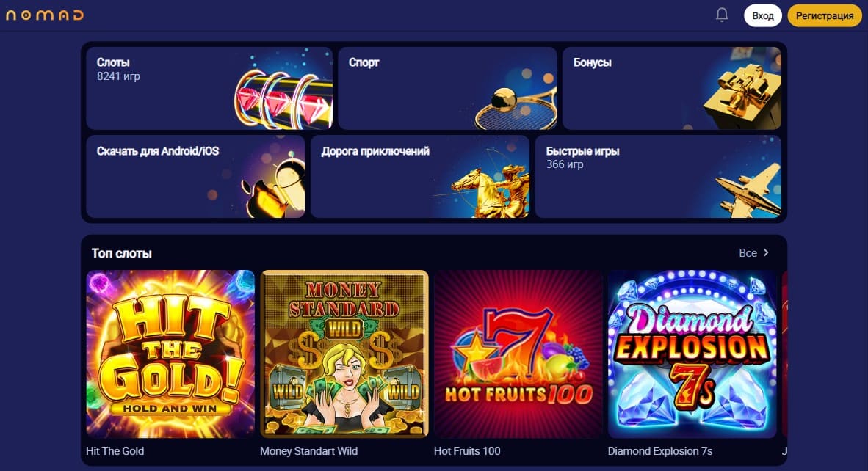Click the Nomad logo
Screen dimensions: 868x471
pyautogui.click(x=45, y=15)
